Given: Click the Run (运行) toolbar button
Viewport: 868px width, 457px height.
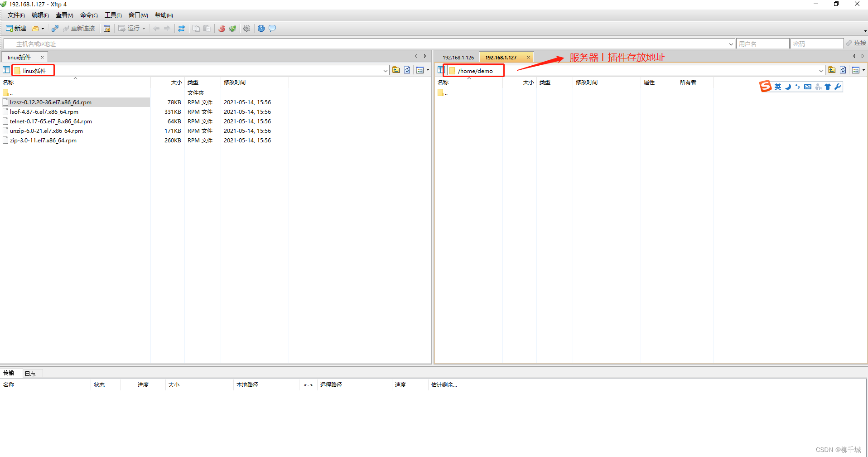Looking at the screenshot, I should coord(129,29).
